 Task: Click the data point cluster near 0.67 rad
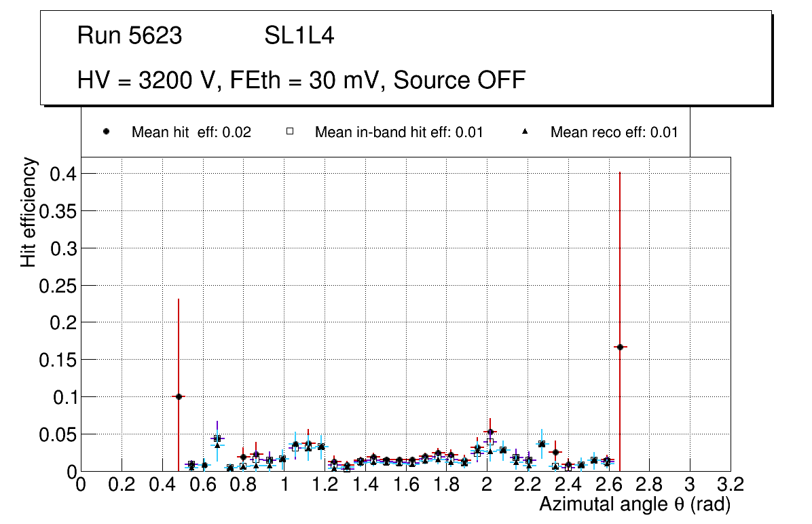pyautogui.click(x=217, y=439)
